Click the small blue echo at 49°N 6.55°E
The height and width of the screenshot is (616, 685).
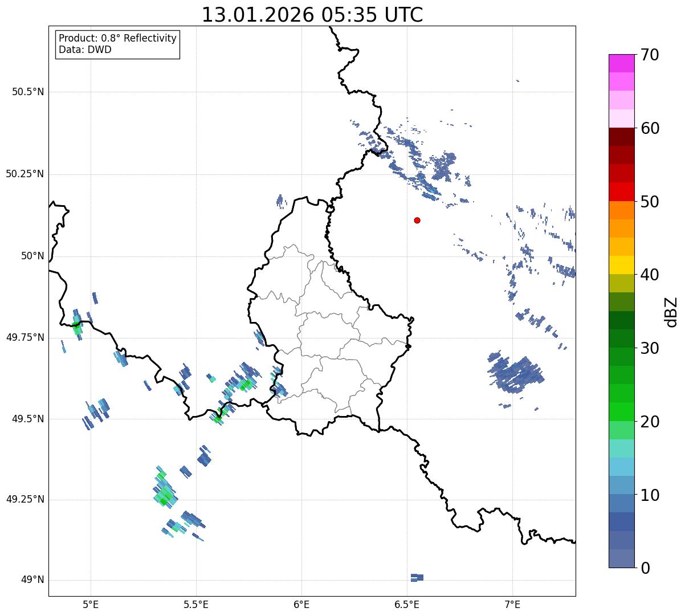coord(417,577)
